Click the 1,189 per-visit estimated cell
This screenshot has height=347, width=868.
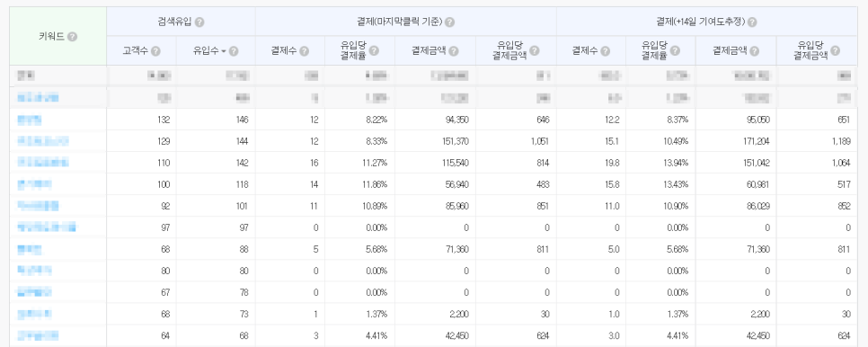pyautogui.click(x=817, y=141)
